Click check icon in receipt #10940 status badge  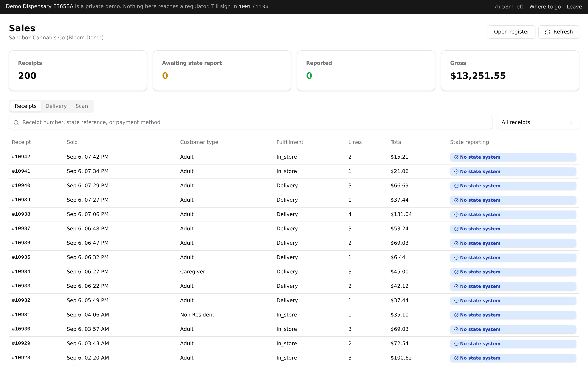click(456, 186)
